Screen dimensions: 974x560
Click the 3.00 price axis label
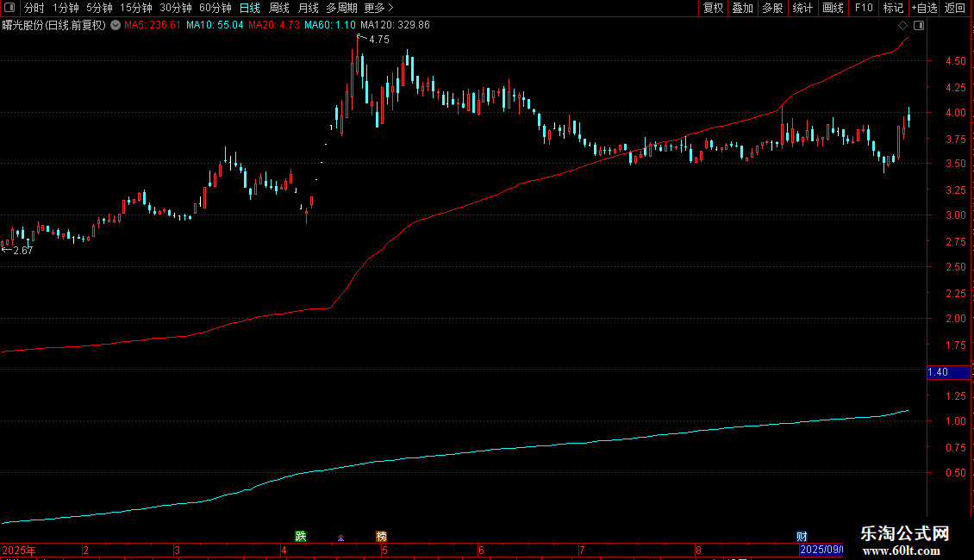coord(955,215)
